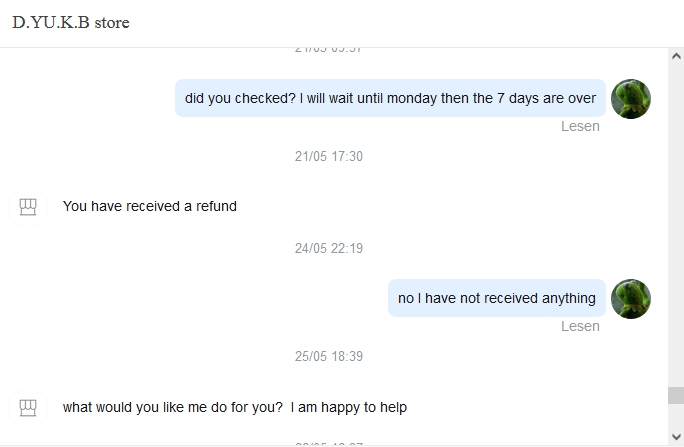684x447 pixels.
Task: Click the 21/05 17:30 timestamp
Action: click(329, 156)
